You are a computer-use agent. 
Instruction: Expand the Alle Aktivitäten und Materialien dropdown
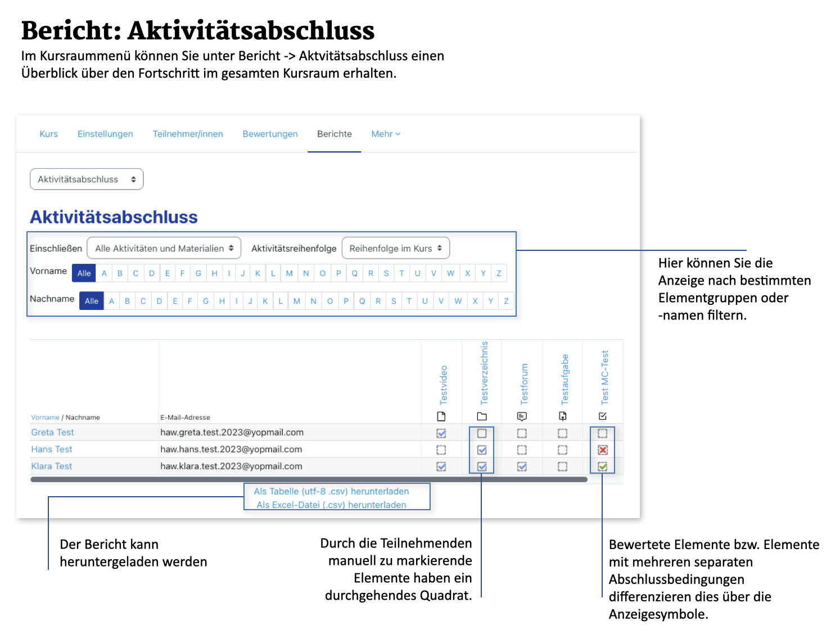[x=164, y=248]
